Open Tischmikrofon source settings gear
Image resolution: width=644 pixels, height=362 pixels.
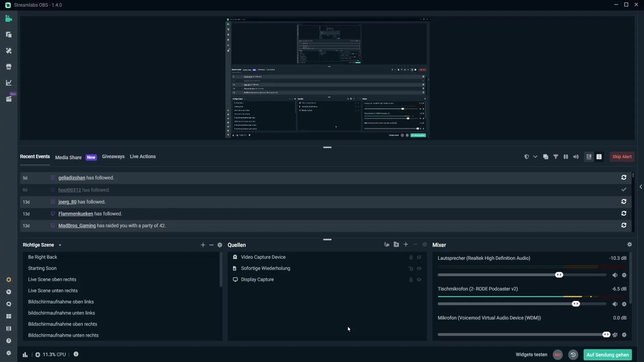(x=624, y=304)
